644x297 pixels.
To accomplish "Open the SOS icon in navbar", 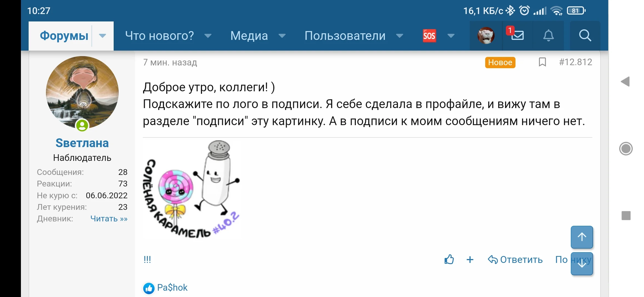I will [429, 36].
